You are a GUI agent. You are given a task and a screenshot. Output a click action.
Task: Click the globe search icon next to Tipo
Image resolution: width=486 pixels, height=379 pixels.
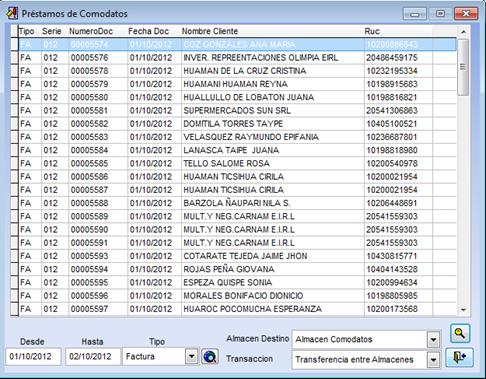[210, 357]
